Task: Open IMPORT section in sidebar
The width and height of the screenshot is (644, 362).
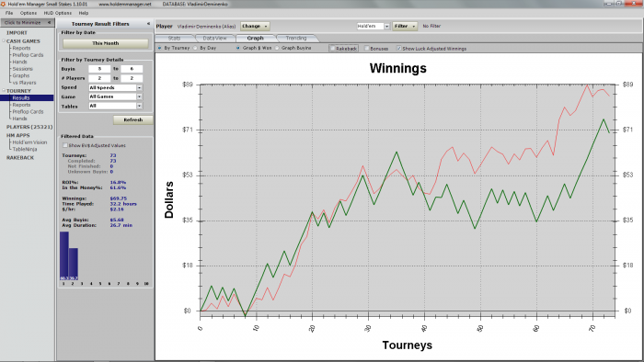Action: (x=17, y=33)
